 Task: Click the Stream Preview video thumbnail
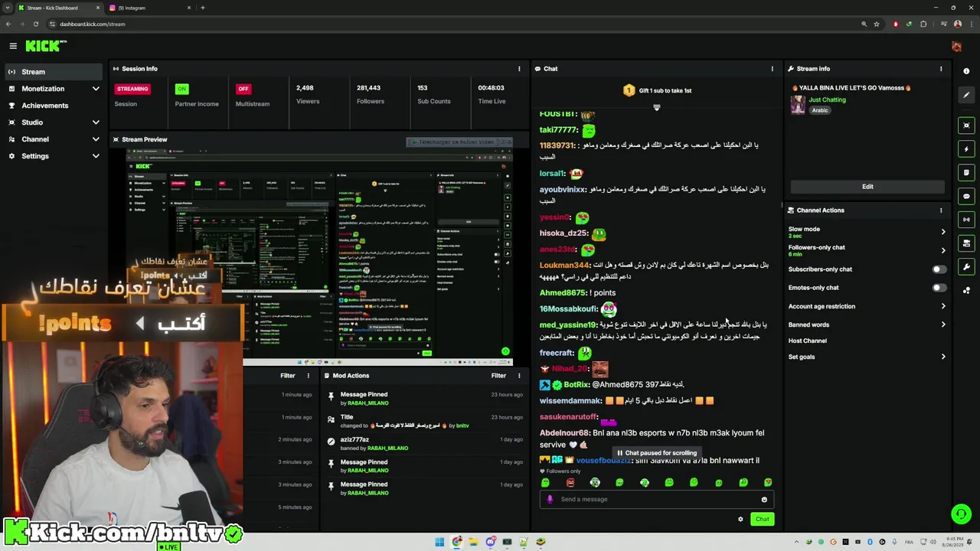pos(321,256)
